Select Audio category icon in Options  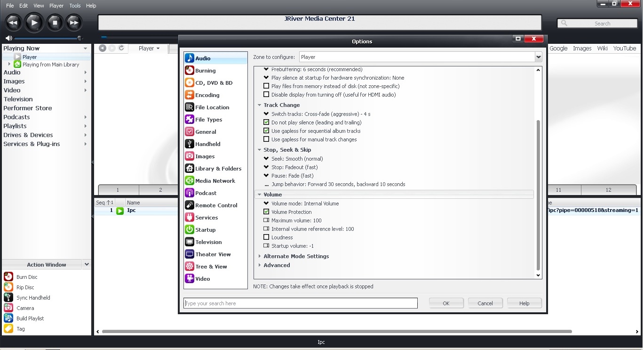tap(189, 58)
